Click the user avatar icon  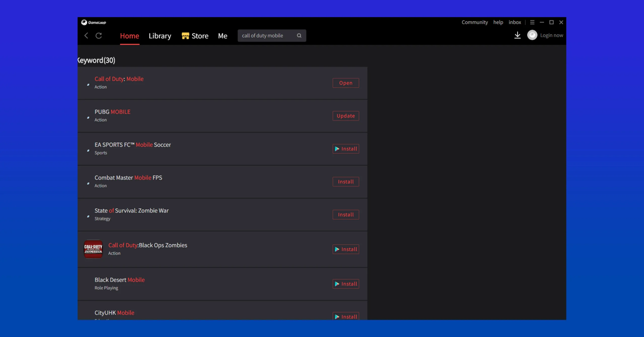(532, 35)
